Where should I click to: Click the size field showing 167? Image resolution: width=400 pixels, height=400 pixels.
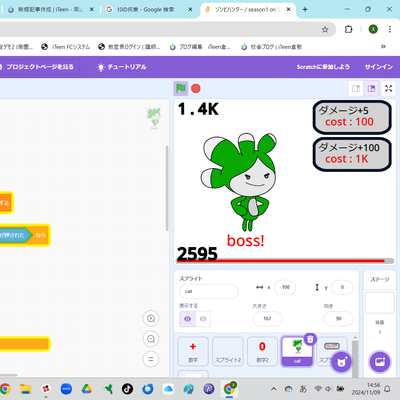267,319
